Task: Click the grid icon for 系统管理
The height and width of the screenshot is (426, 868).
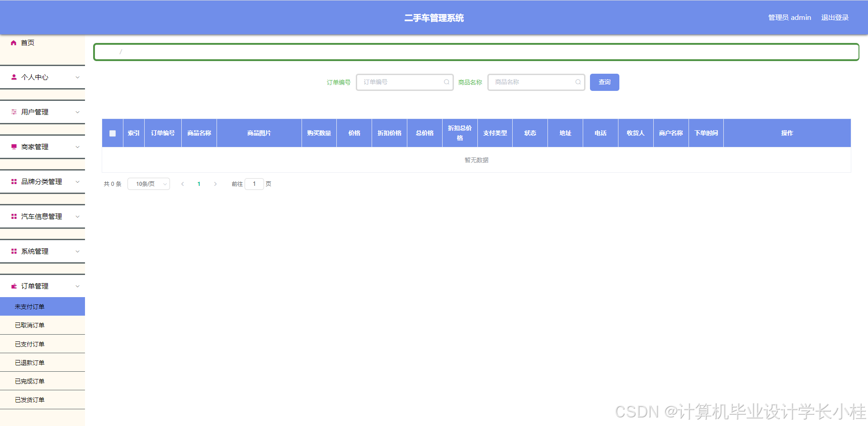Action: 14,251
